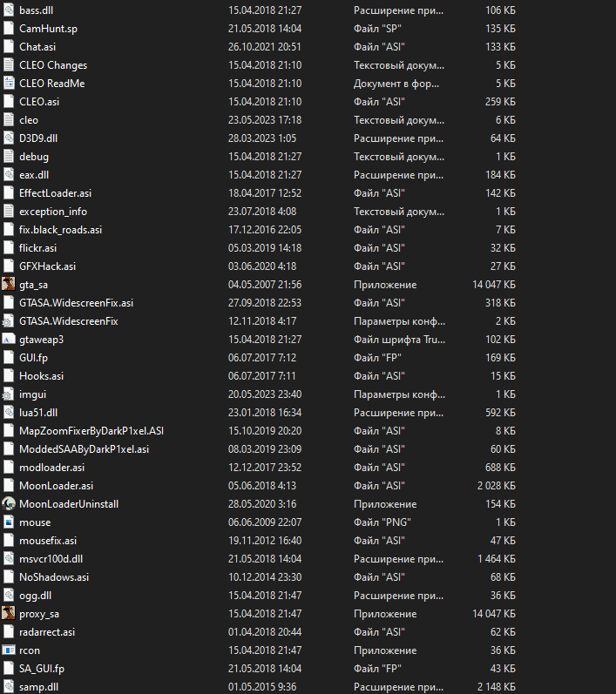The width and height of the screenshot is (616, 694).
Task: Click the rcon application icon
Action: (8, 650)
